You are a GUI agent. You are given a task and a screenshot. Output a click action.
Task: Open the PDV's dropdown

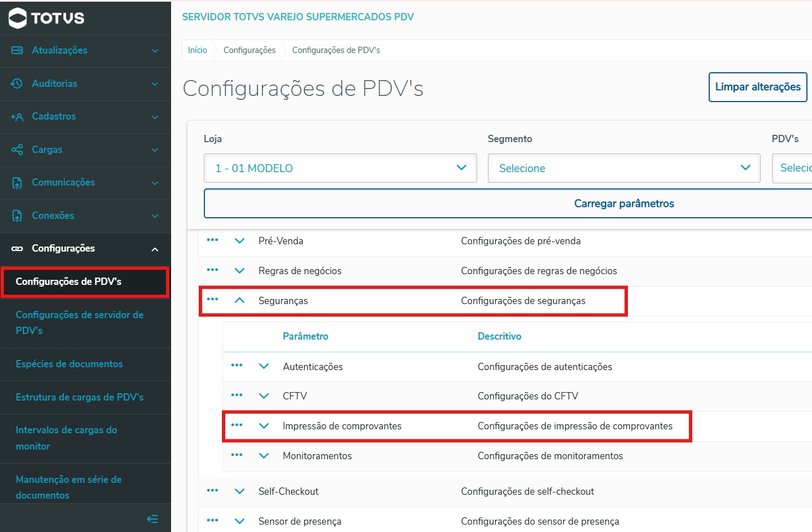point(792,168)
